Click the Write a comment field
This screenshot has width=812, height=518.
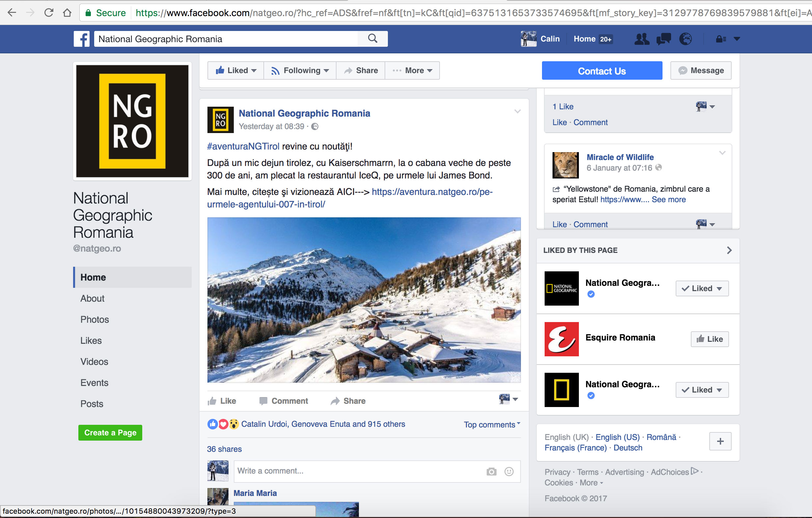click(x=377, y=471)
